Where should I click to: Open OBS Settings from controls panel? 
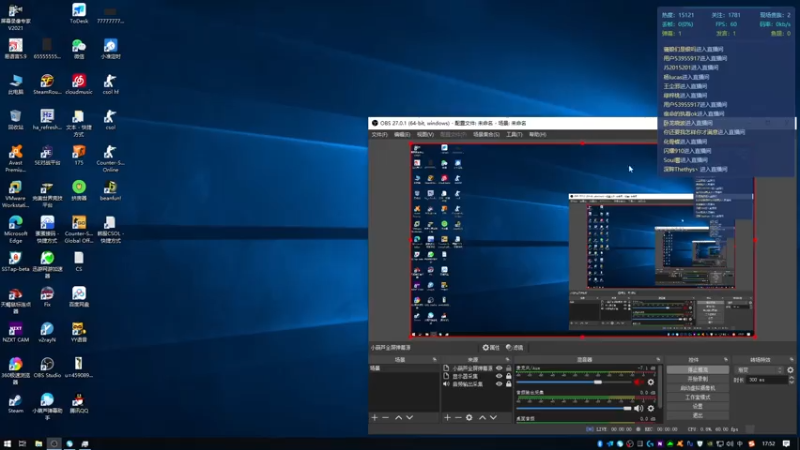(x=697, y=407)
